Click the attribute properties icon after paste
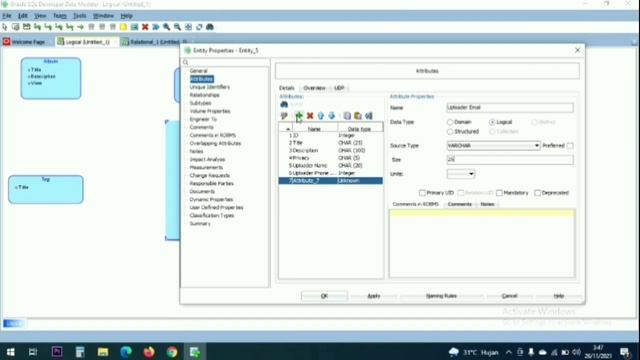This screenshot has height=360, width=640. 369,116
